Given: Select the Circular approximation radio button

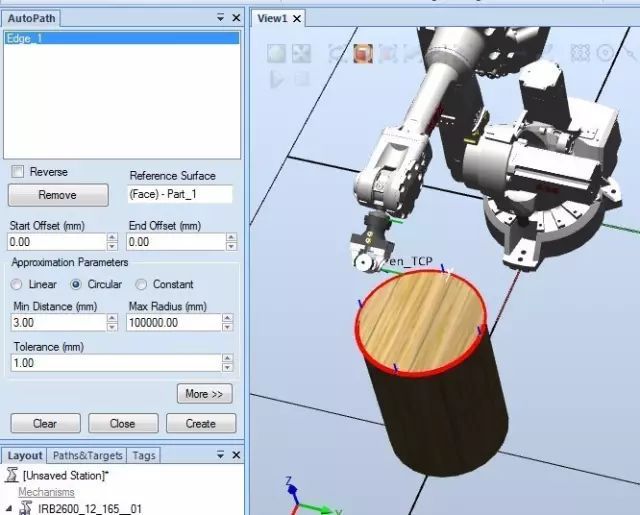Looking at the screenshot, I should 76,284.
